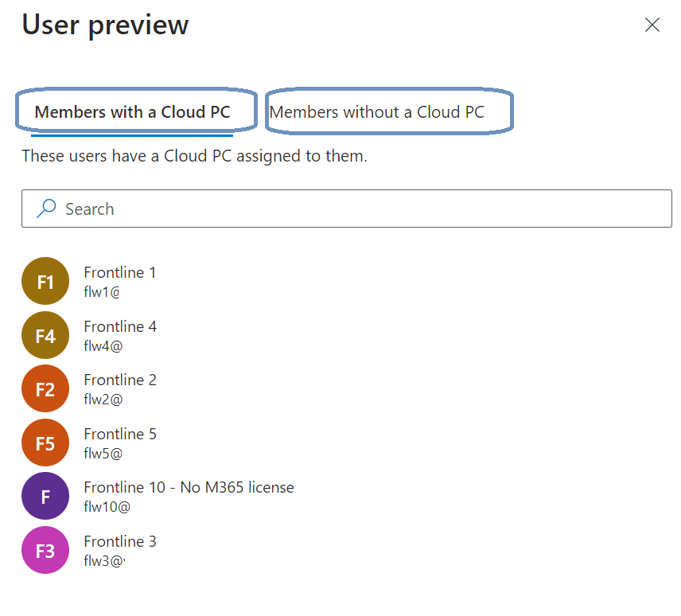Image resolution: width=681 pixels, height=616 pixels.
Task: Click the pink F3 avatar icon
Action: pyautogui.click(x=45, y=551)
